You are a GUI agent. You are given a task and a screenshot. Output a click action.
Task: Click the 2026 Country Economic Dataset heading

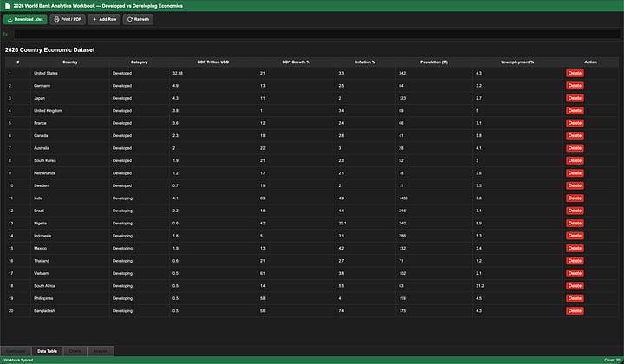pos(49,49)
